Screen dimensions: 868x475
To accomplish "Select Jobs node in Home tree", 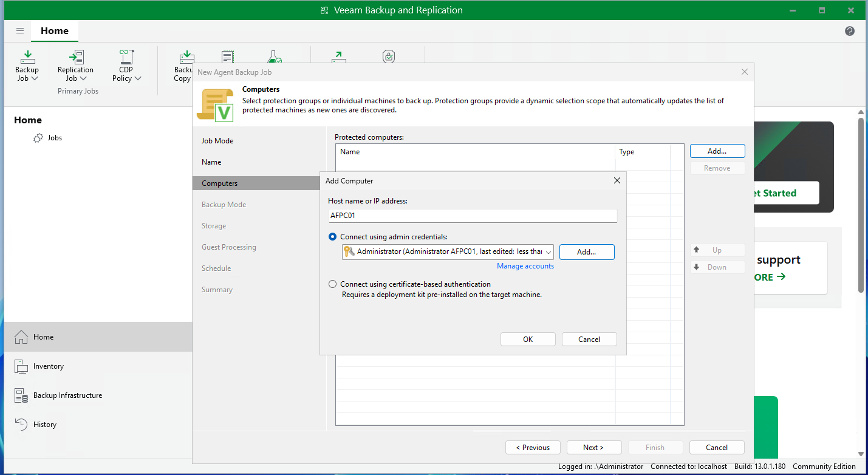I will [x=55, y=138].
